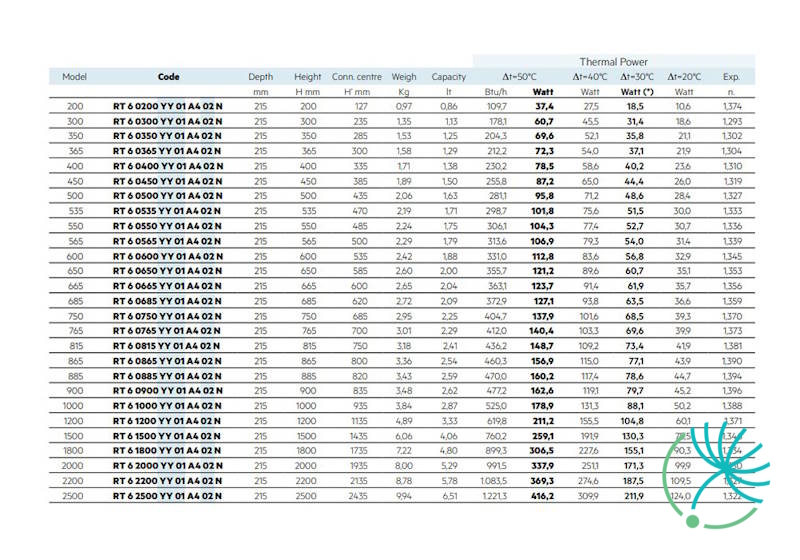Click the Btu/h value '1.083,5'

[x=494, y=481]
